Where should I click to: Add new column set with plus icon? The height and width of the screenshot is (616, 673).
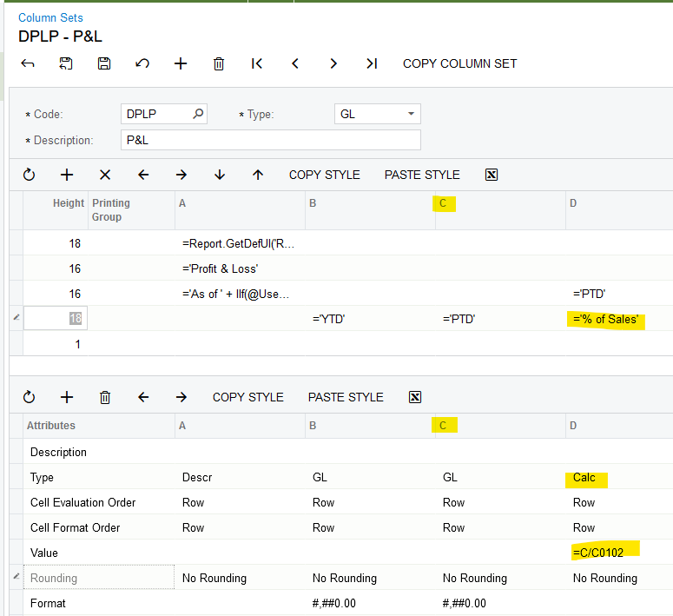click(x=181, y=63)
